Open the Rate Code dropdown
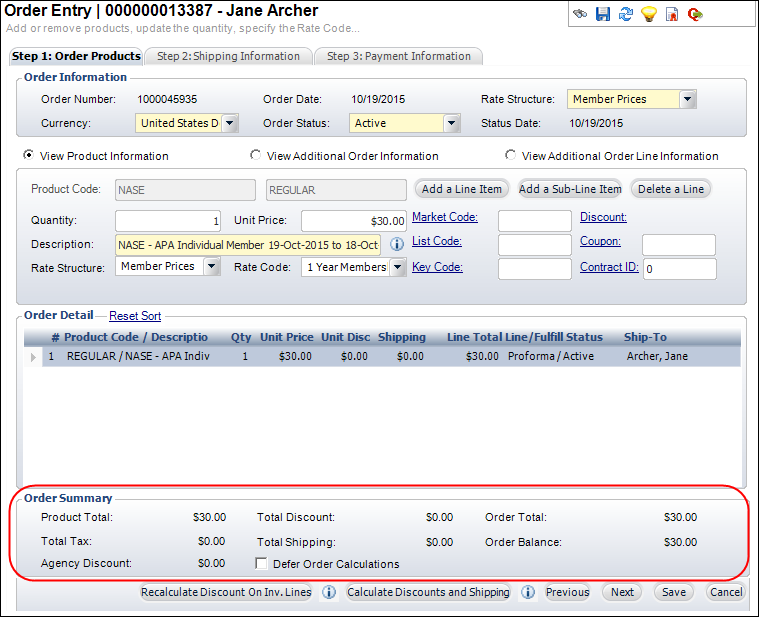The image size is (759, 617). pos(397,267)
